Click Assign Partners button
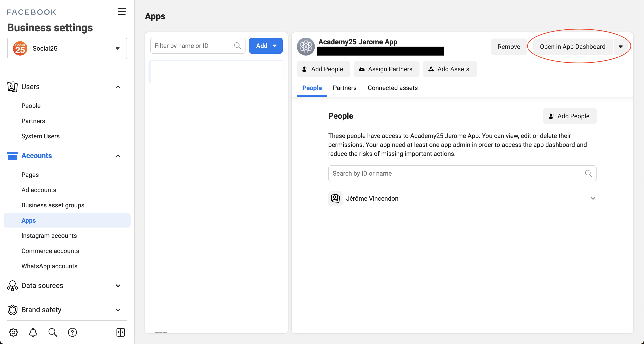The height and width of the screenshot is (344, 644). point(386,69)
